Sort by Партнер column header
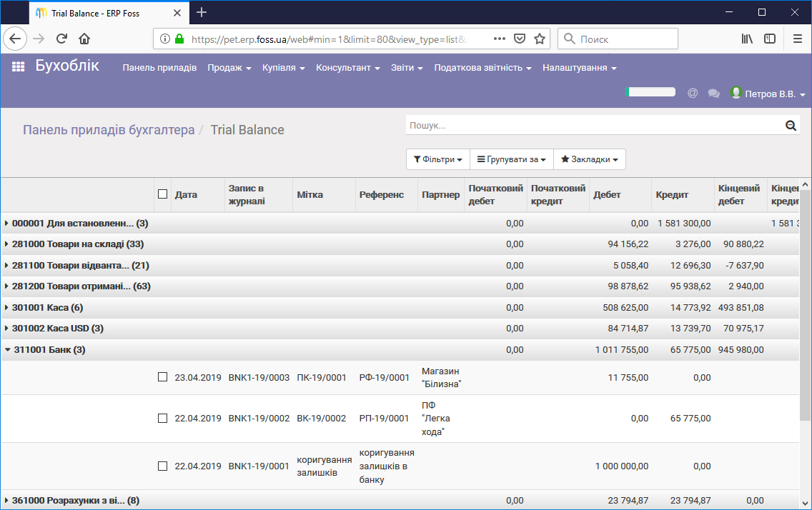This screenshot has width=812, height=510. [441, 194]
